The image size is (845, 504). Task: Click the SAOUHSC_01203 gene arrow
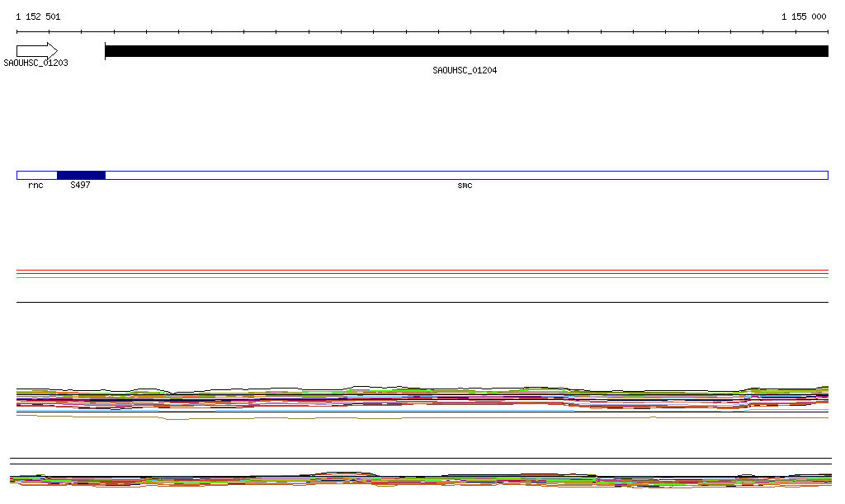[x=36, y=51]
